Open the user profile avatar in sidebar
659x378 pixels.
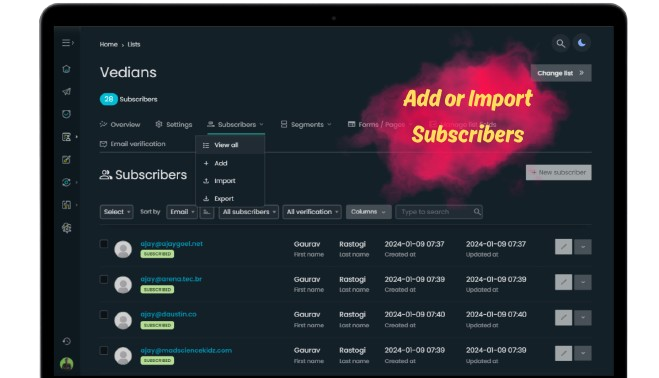[x=66, y=363]
